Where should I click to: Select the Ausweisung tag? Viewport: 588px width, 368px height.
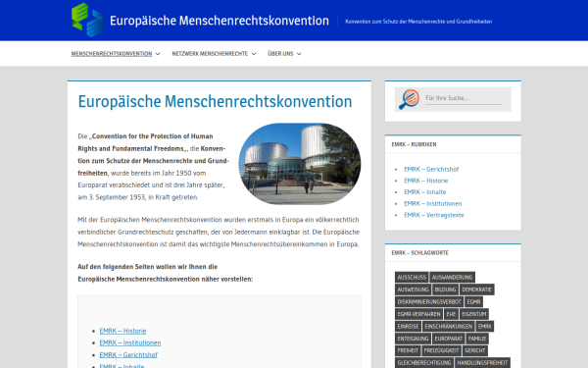[413, 289]
